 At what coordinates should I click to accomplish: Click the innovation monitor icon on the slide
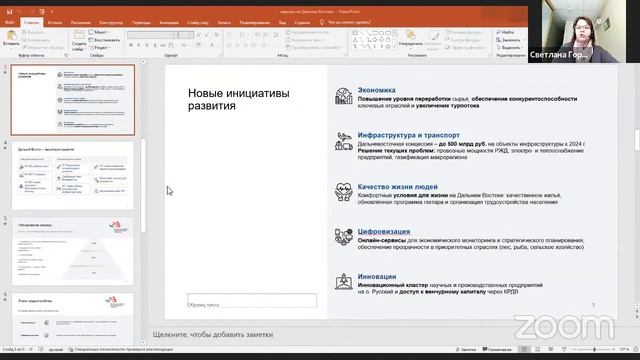pyautogui.click(x=344, y=282)
